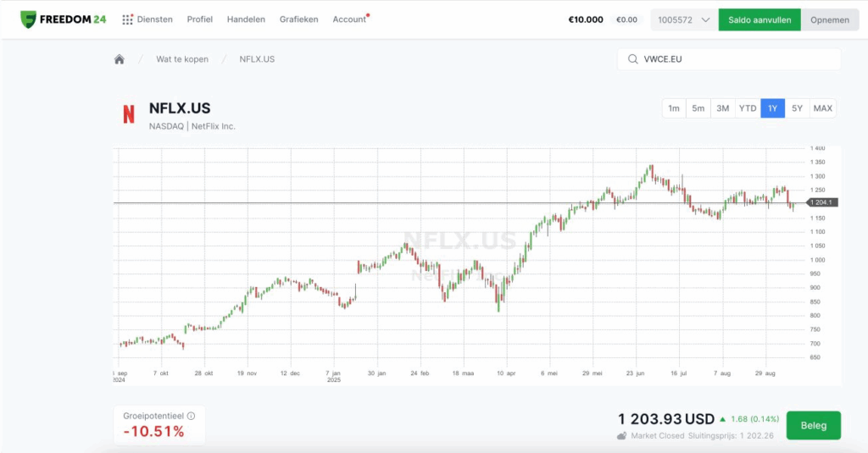Select the 1m timeframe
Screen dimensions: 868x453
tap(674, 108)
